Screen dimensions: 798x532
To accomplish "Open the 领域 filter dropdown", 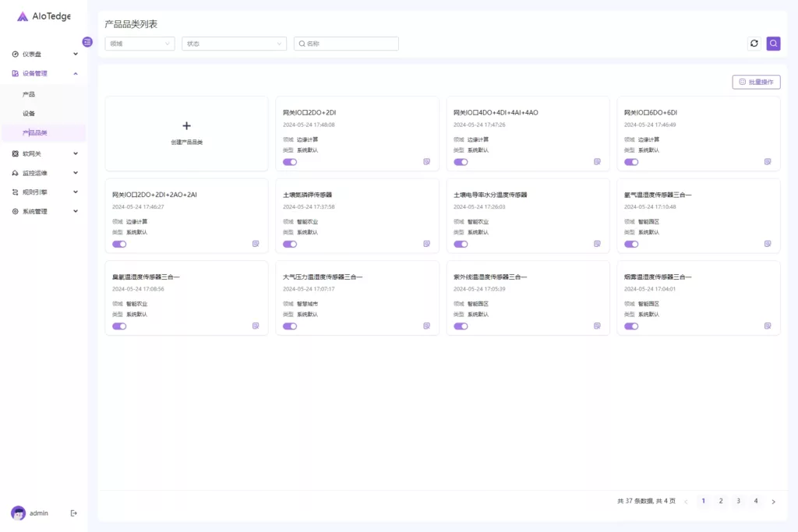I will click(x=139, y=44).
